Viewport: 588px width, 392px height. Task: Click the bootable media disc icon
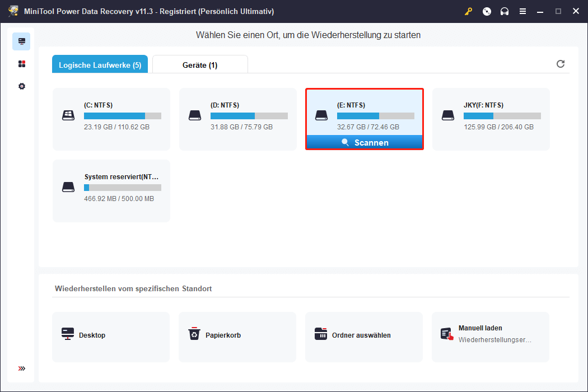[486, 11]
